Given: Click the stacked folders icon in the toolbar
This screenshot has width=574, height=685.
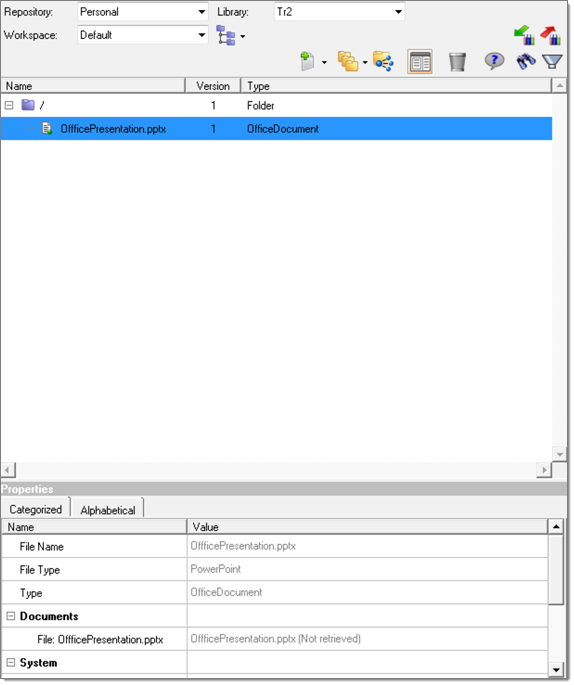Looking at the screenshot, I should (x=348, y=62).
